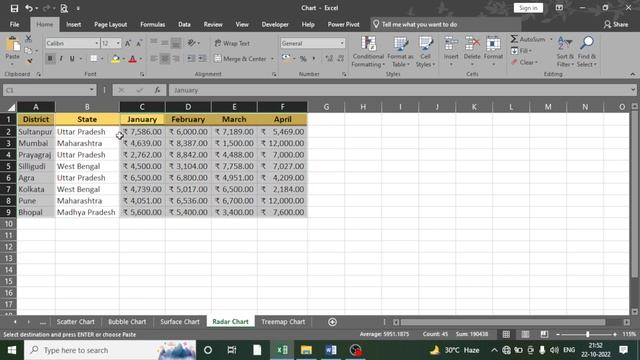640x360 pixels.
Task: Toggle align right
Action: [x=176, y=59]
